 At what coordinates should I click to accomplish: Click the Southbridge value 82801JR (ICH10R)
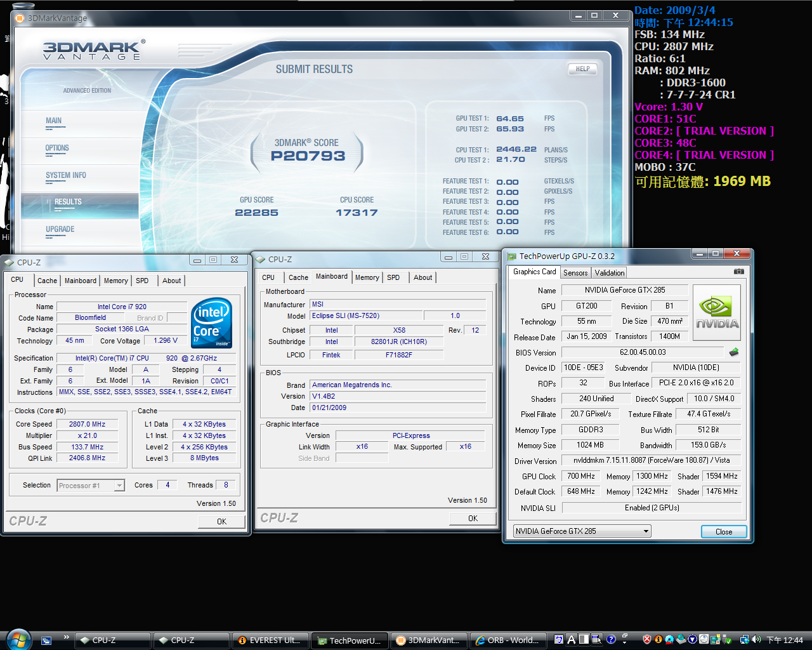pyautogui.click(x=399, y=342)
